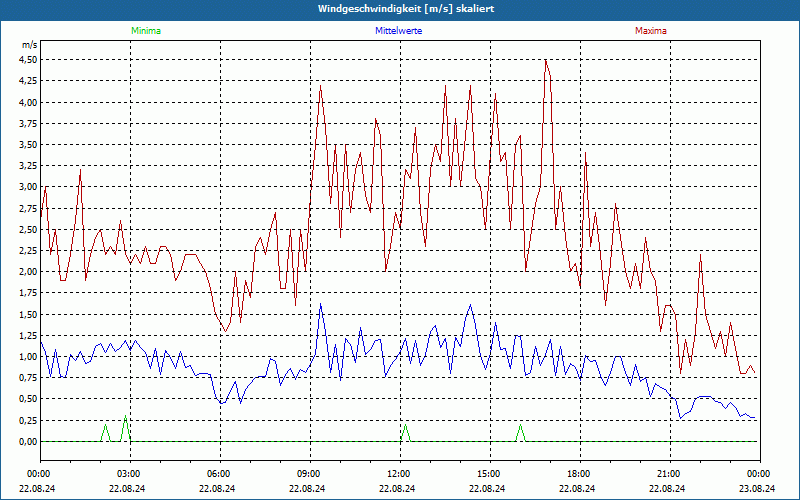Click the 2,75 y-axis value
The width and height of the screenshot is (800, 500).
tap(28, 208)
